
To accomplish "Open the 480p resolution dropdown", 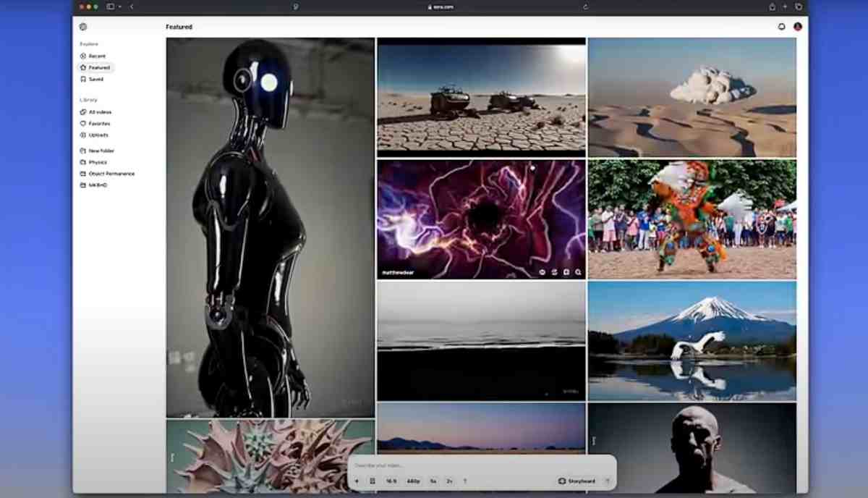I will [413, 480].
